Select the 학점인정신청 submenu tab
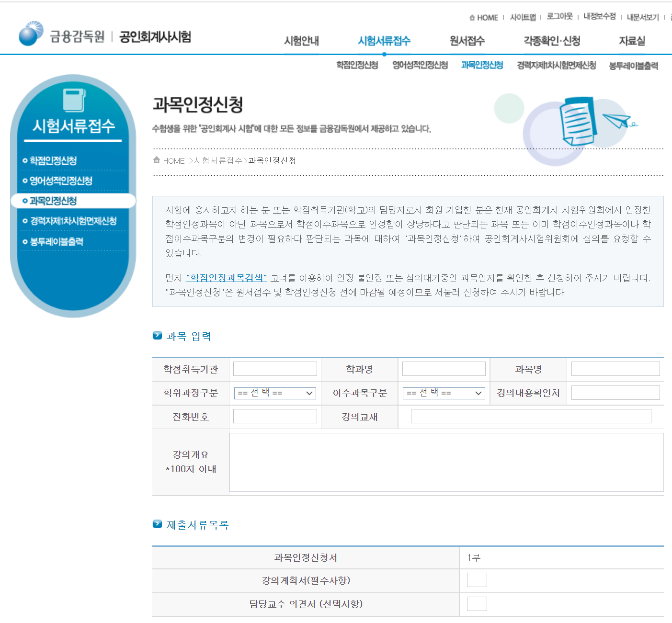 click(357, 65)
